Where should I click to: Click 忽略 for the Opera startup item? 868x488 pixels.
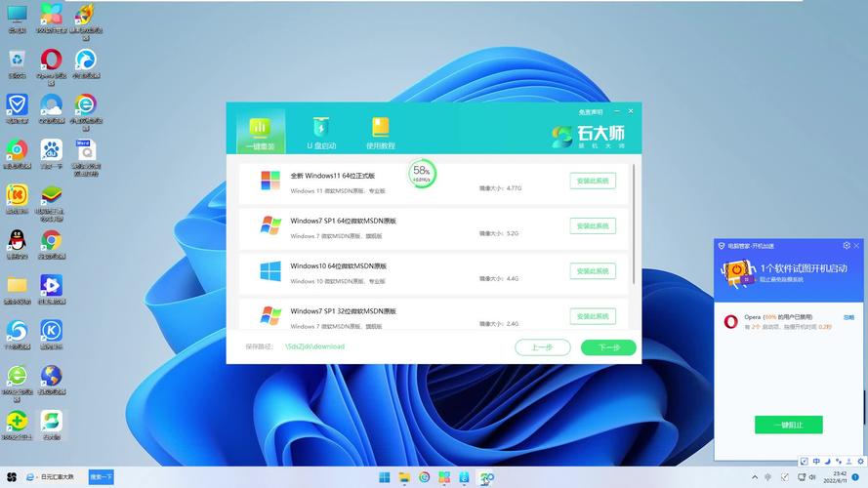848,317
